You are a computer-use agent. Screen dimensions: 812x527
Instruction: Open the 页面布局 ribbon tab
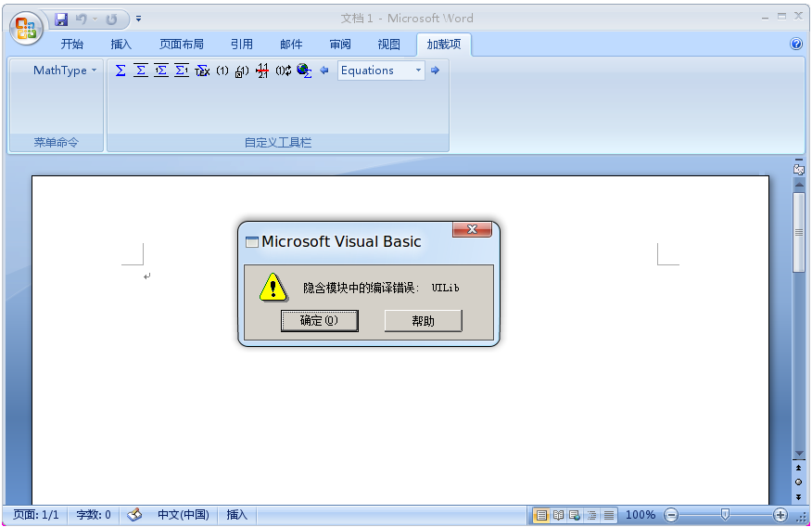(x=182, y=44)
